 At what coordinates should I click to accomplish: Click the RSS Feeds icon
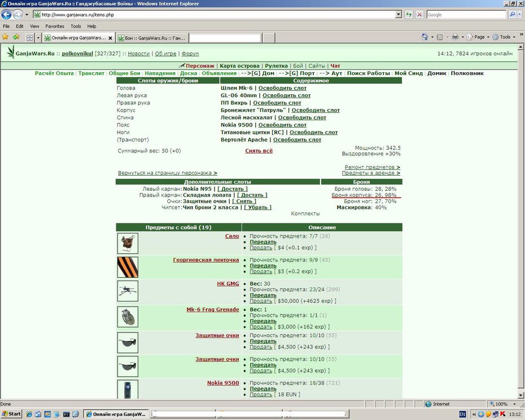440,37
